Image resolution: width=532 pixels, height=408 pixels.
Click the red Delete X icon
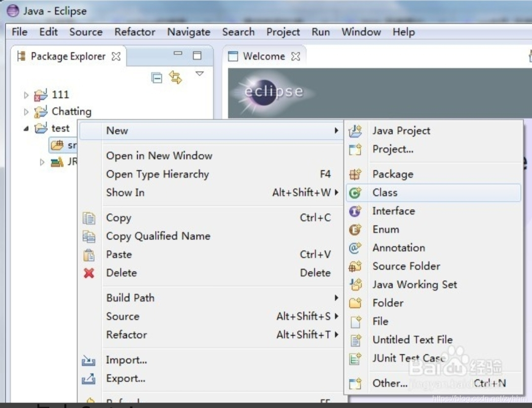pos(89,273)
